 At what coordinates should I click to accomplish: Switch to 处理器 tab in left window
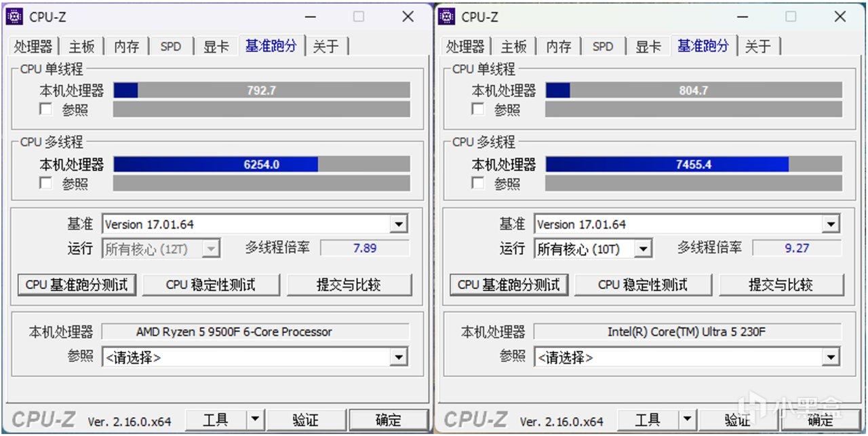[x=33, y=47]
